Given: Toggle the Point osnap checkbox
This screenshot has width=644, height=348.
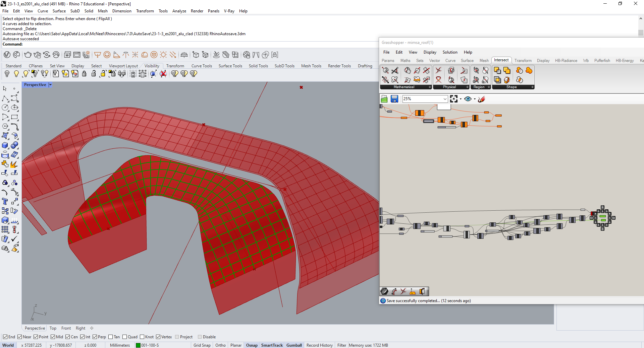Looking at the screenshot, I should [x=36, y=337].
